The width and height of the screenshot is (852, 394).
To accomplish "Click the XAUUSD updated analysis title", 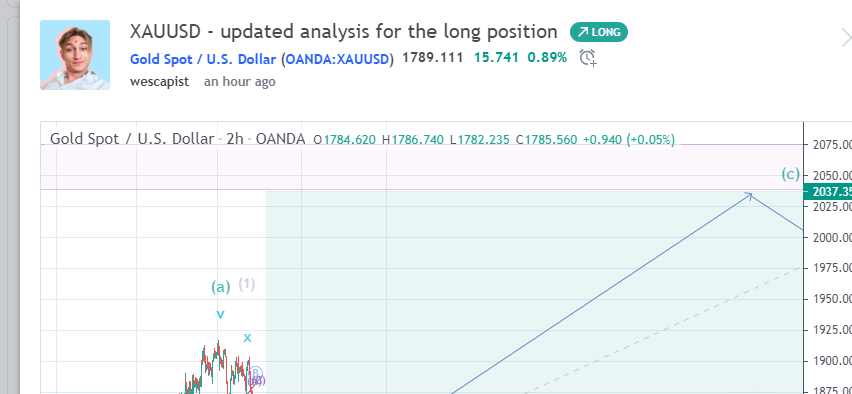I will (x=343, y=32).
